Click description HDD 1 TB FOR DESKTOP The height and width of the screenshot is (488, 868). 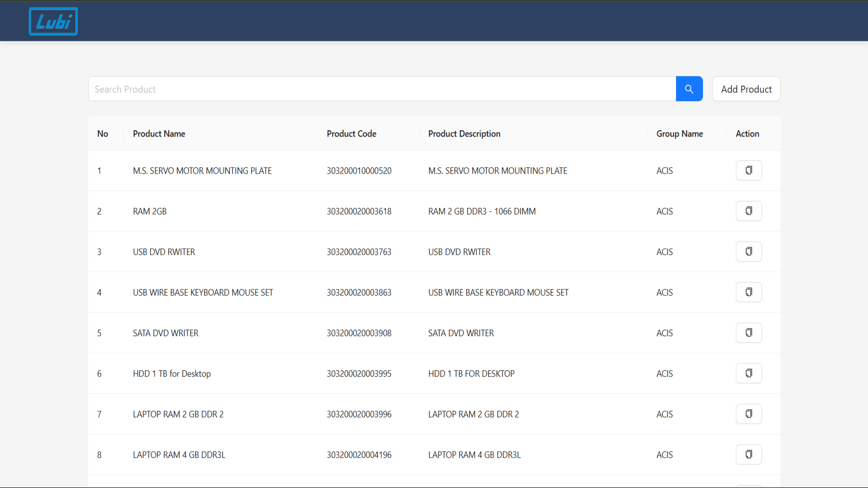[471, 374]
